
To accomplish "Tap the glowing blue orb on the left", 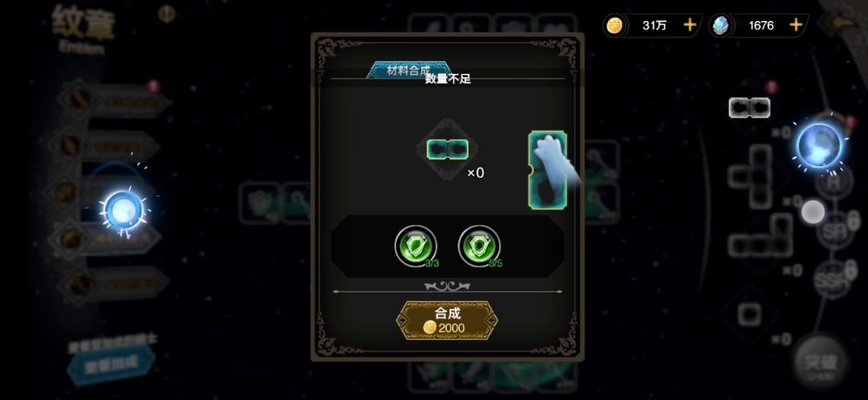I will coord(122,210).
